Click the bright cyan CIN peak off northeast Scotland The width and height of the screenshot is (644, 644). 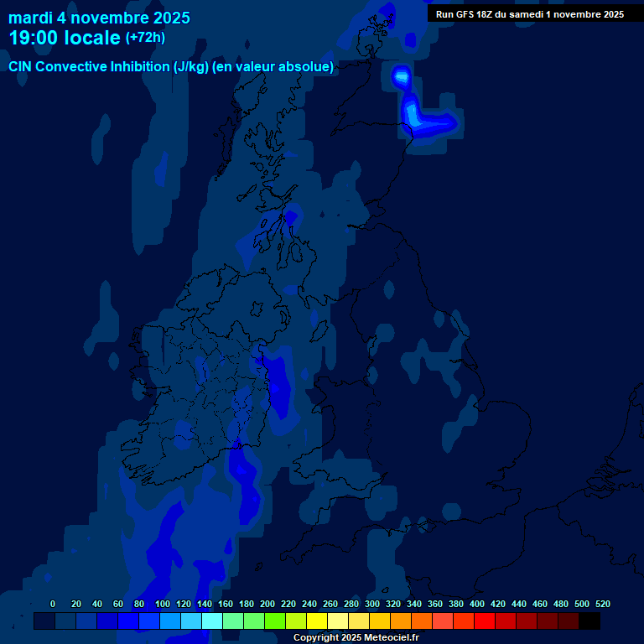402,78
